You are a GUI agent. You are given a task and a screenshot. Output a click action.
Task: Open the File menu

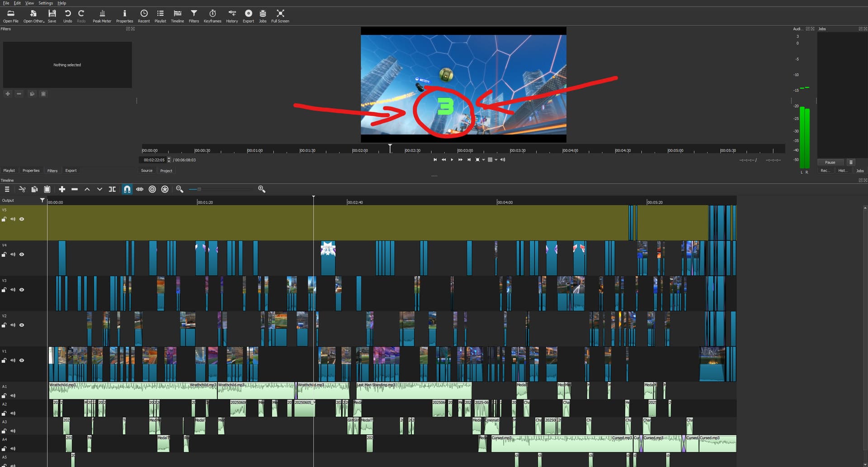point(6,3)
